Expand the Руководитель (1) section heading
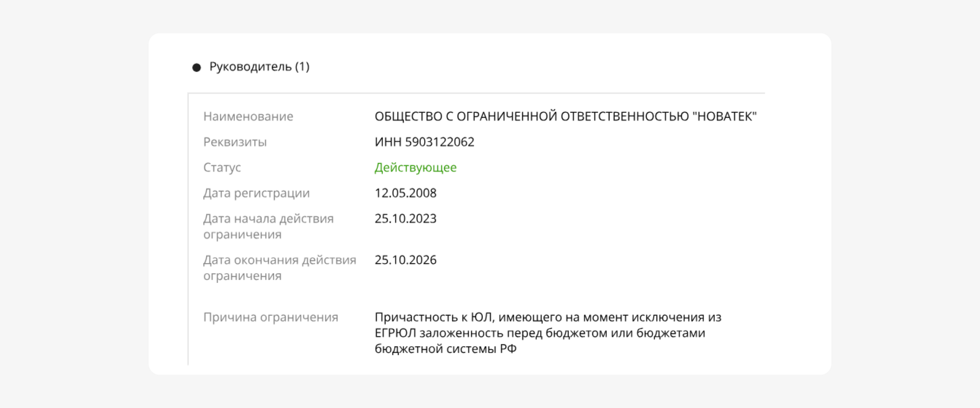Viewport: 980px width, 408px height. coord(259,67)
